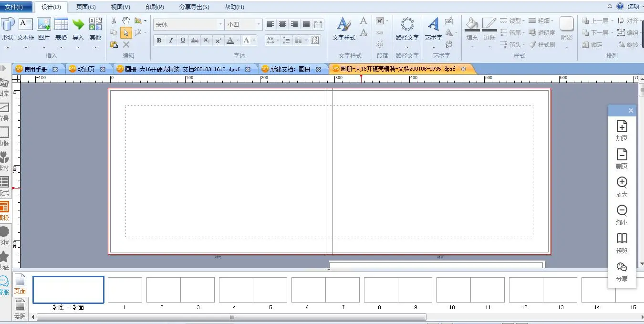
Task: Switch to the 页面(G) ribbon tab
Action: pos(86,7)
